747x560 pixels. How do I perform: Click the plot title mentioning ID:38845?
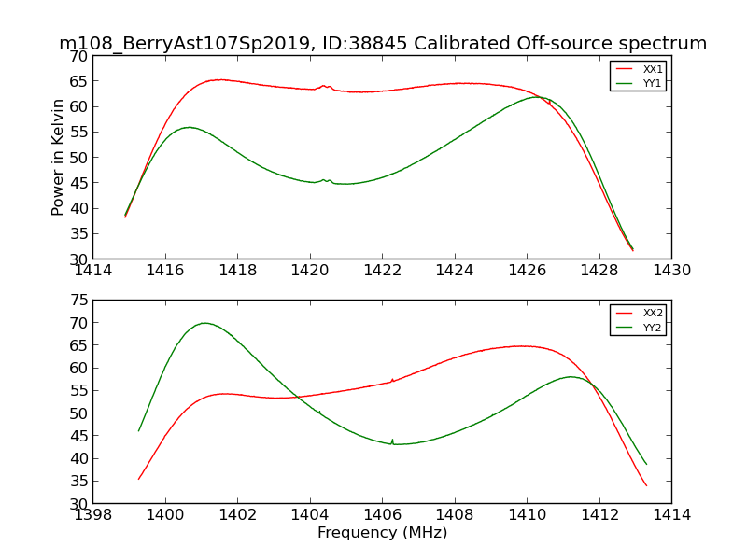tap(383, 43)
